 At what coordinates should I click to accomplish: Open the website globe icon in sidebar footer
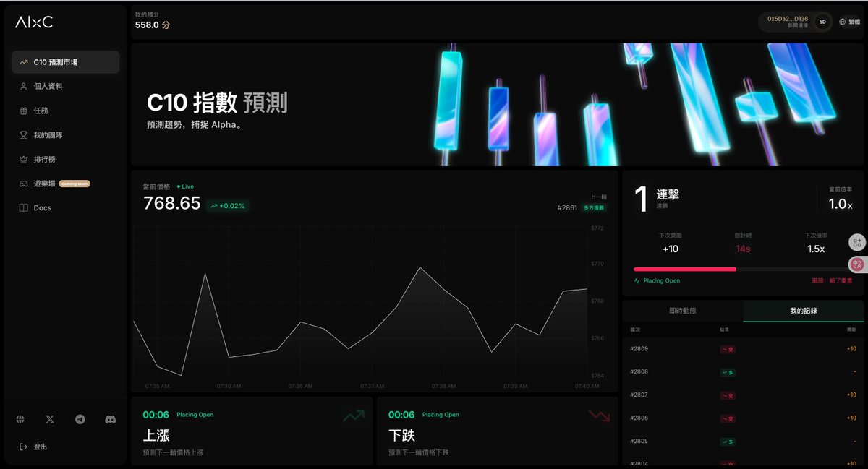coord(20,419)
